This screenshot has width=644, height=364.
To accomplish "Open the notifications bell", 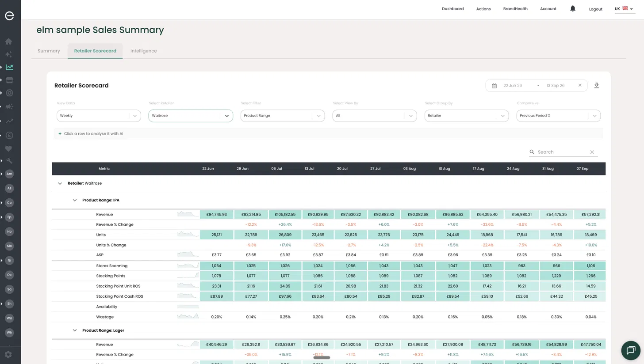I will pos(573,9).
